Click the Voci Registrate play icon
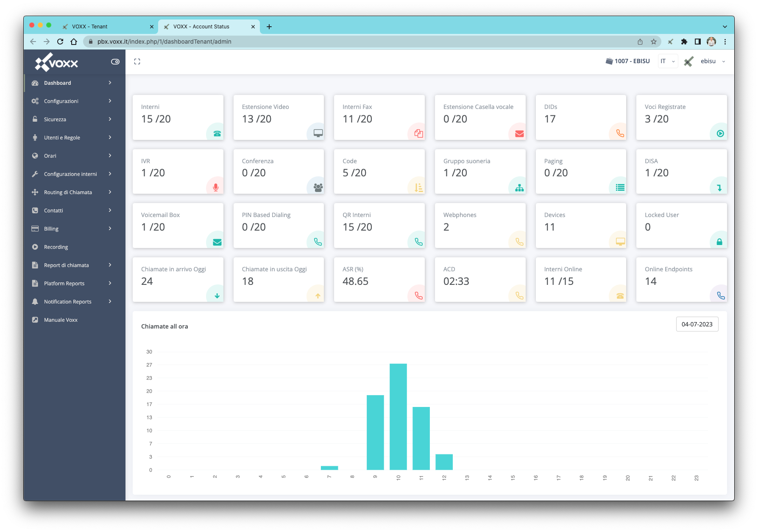 [x=720, y=134]
